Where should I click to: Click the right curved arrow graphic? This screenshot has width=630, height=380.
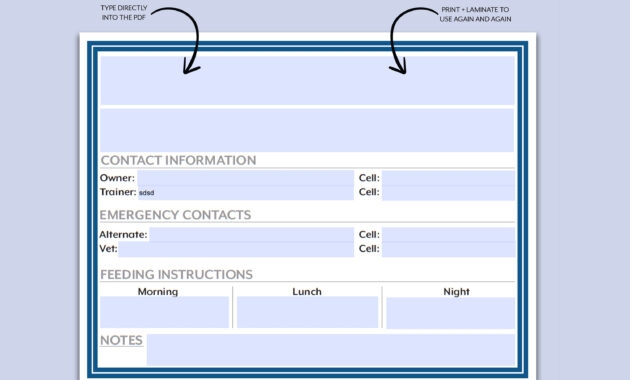click(x=413, y=40)
